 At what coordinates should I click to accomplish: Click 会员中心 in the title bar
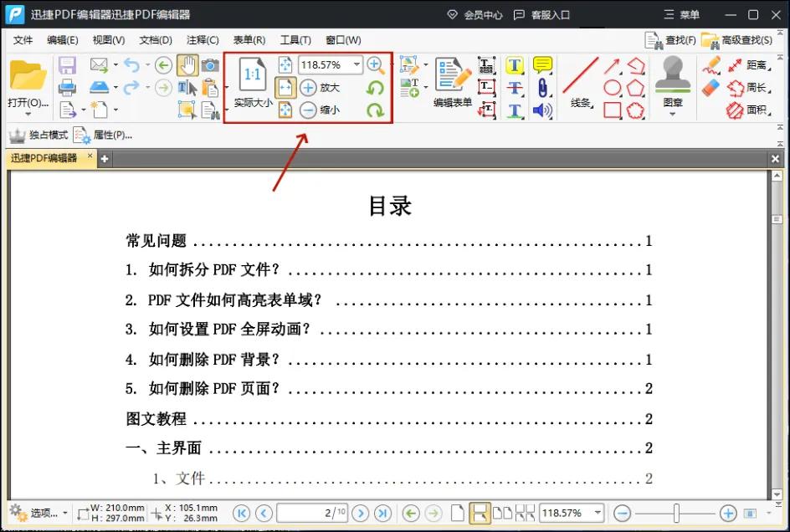(475, 14)
